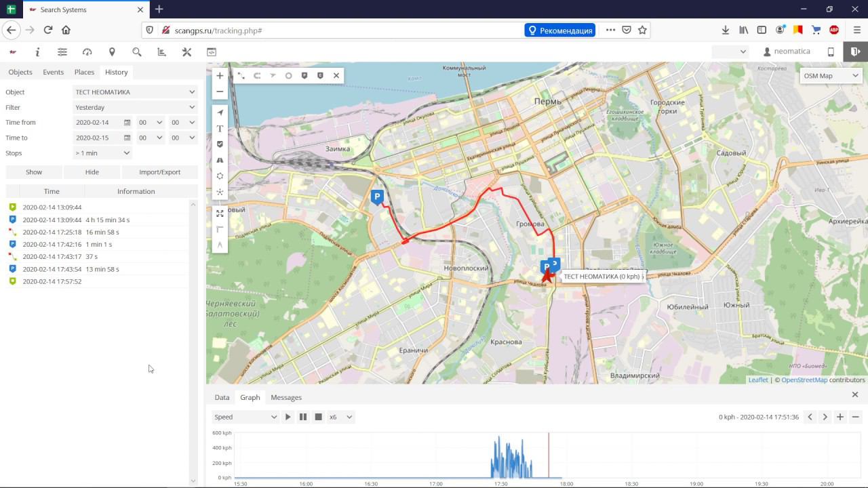Pause the route playback
The image size is (868, 488).
(303, 417)
